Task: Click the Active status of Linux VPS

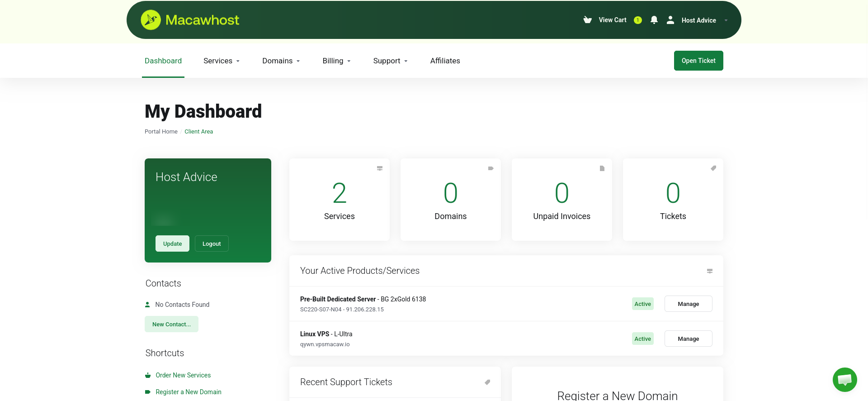Action: coord(643,339)
